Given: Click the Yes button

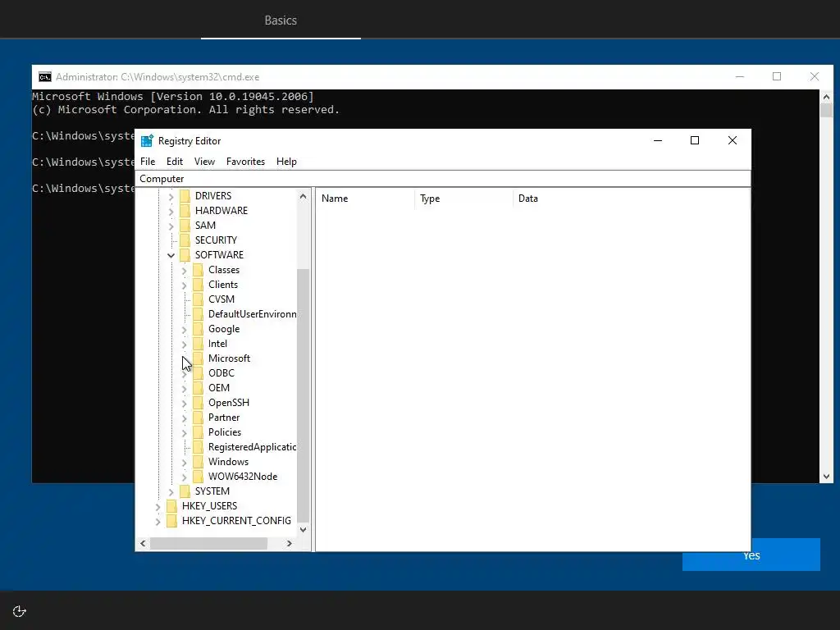Looking at the screenshot, I should click(x=751, y=555).
